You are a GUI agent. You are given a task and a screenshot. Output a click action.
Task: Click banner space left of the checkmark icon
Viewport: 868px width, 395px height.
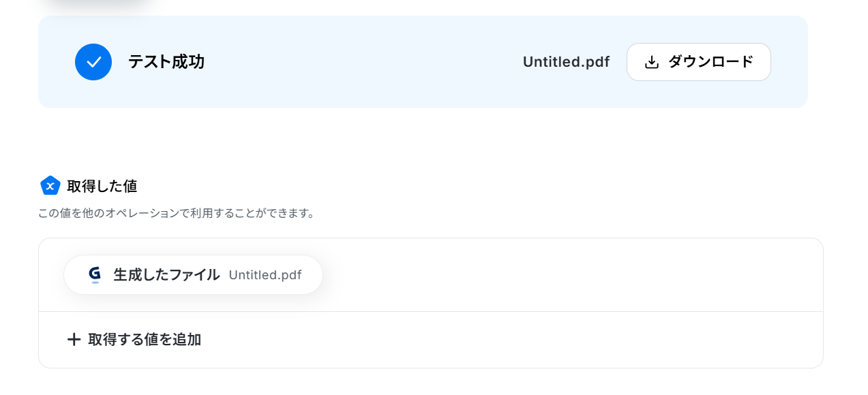pyautogui.click(x=56, y=62)
